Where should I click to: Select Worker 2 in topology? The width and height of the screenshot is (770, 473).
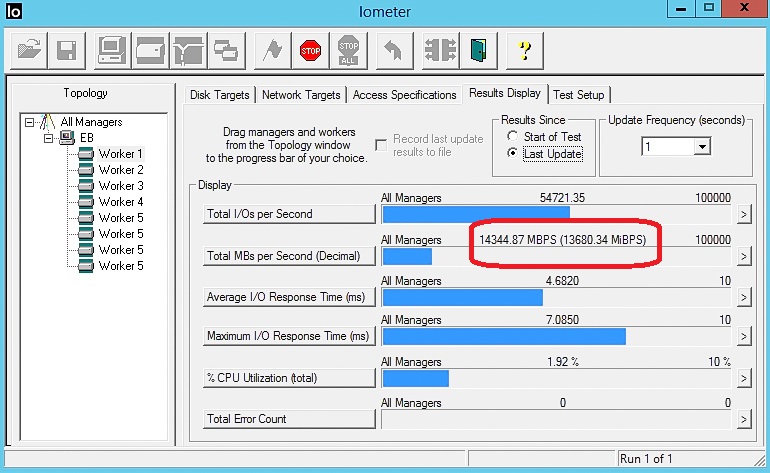point(121,170)
